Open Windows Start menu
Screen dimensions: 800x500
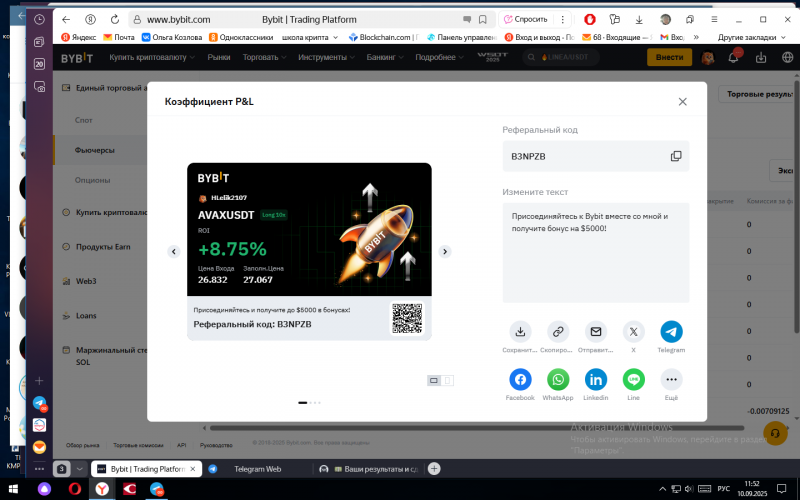(13, 489)
